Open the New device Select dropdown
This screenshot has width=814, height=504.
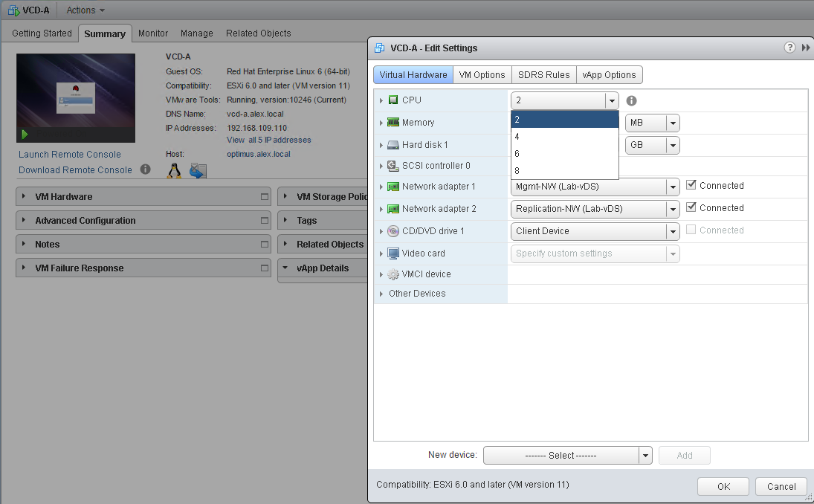tap(645, 455)
